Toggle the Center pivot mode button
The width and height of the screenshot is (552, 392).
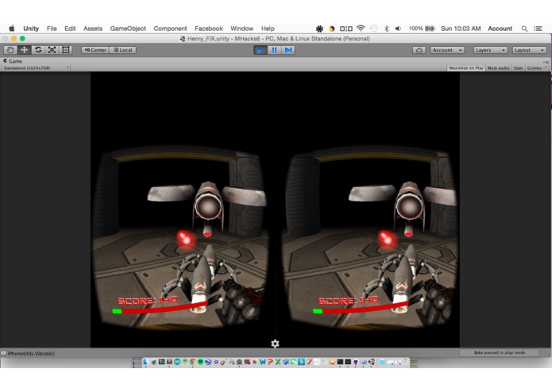pos(95,50)
